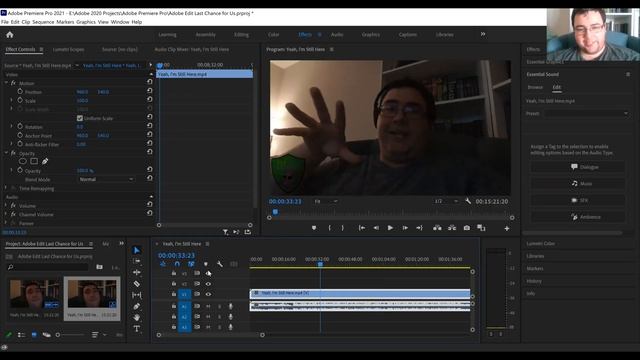Toggle track output eye for V2
Screen dimensions: 640x360
(208, 284)
